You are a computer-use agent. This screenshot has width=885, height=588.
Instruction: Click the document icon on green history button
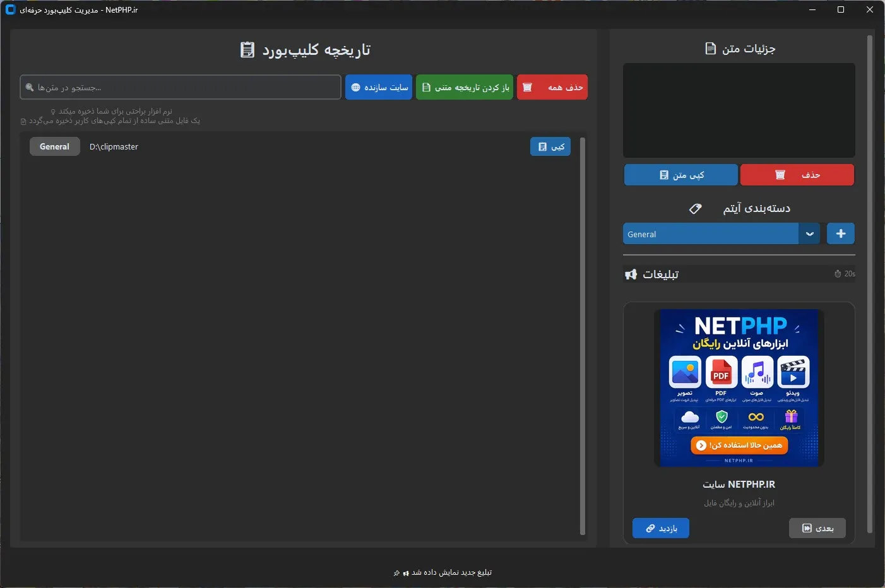[x=426, y=88]
